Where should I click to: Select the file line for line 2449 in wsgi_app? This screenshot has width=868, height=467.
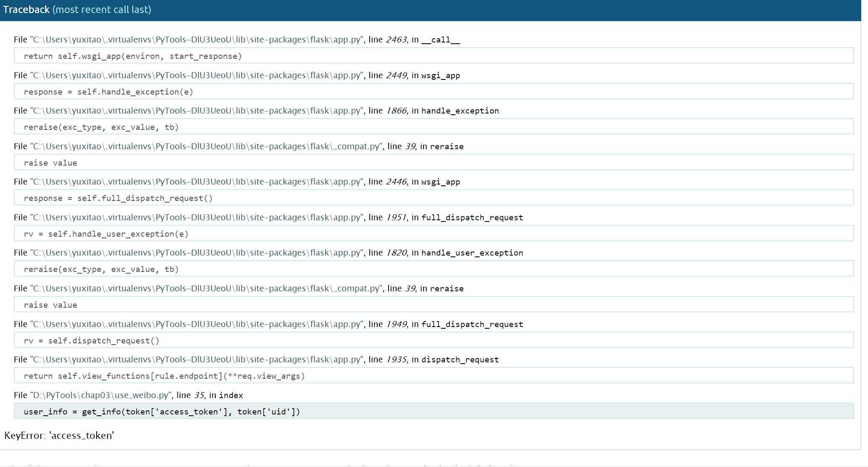[x=237, y=75]
